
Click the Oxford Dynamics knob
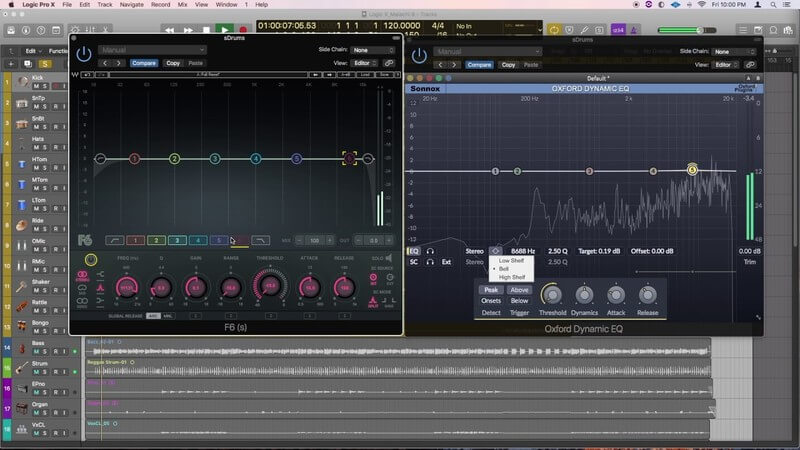tap(584, 295)
